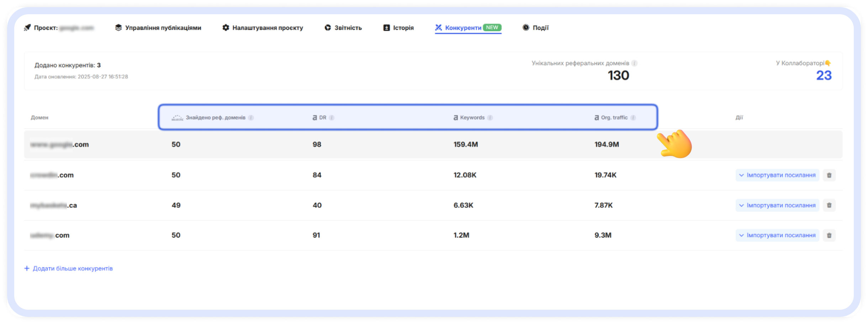Expand the Імпортувати посилання dropdown for udemy.com
868x324 pixels.
click(x=777, y=235)
